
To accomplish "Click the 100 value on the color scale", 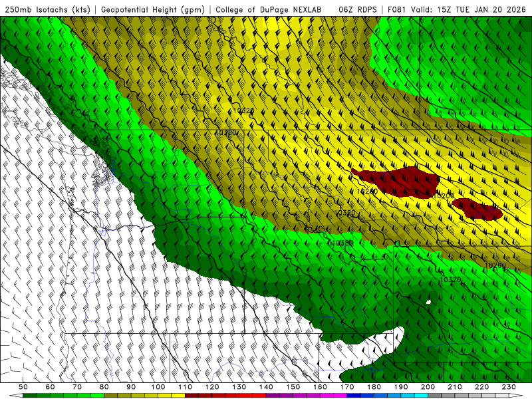I will coord(158,387).
